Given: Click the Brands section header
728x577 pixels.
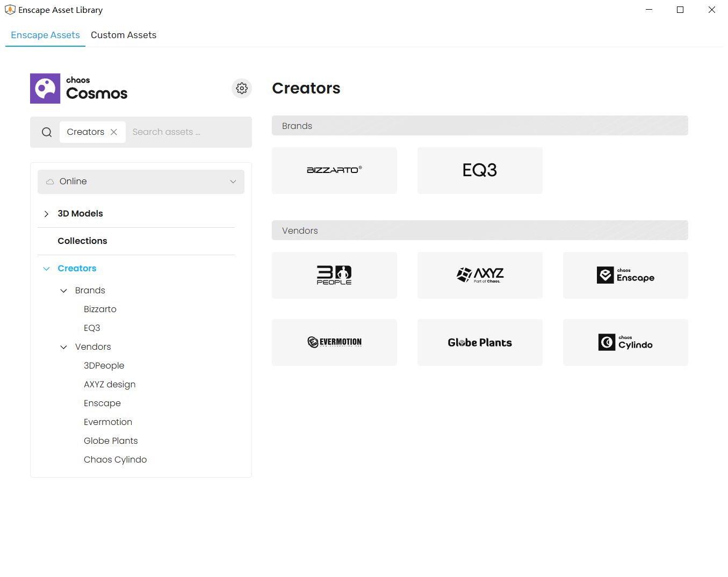Looking at the screenshot, I should tap(480, 126).
